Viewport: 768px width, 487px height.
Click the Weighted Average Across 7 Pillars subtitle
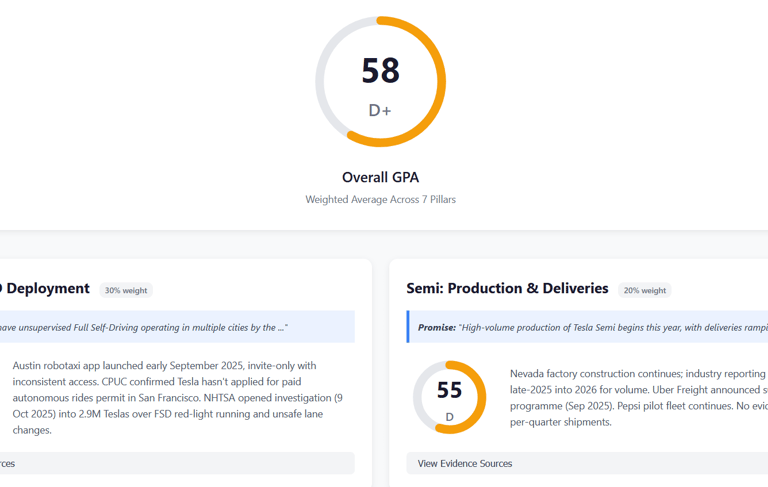[x=380, y=200]
